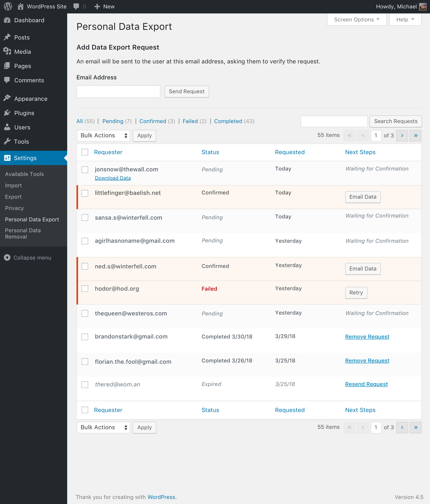This screenshot has width=430, height=504.
Task: Expand Screen Options panel
Action: coord(357,20)
